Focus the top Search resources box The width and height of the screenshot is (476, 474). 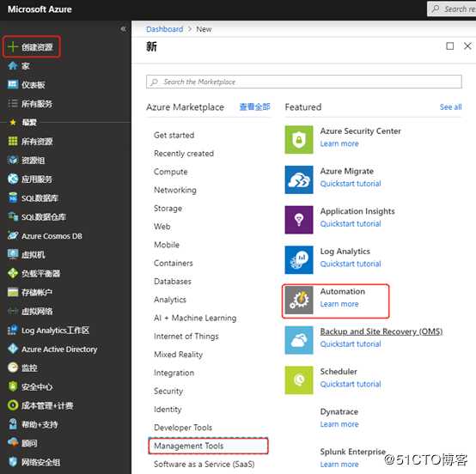[x=451, y=9]
